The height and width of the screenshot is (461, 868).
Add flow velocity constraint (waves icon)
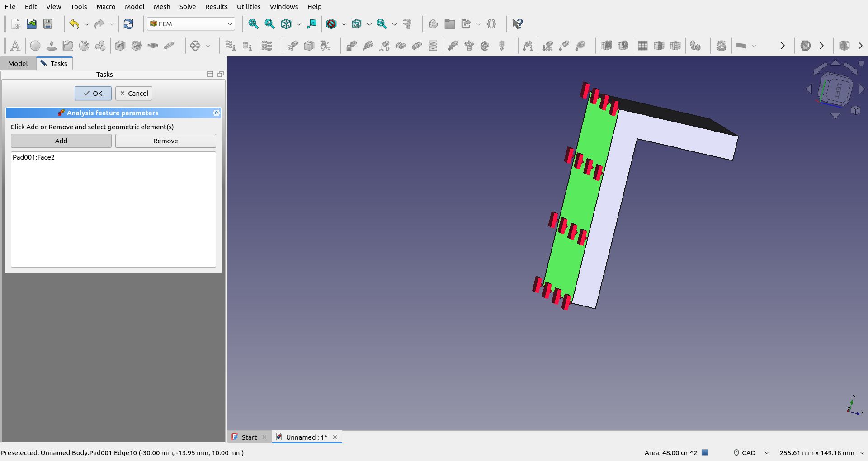(267, 46)
